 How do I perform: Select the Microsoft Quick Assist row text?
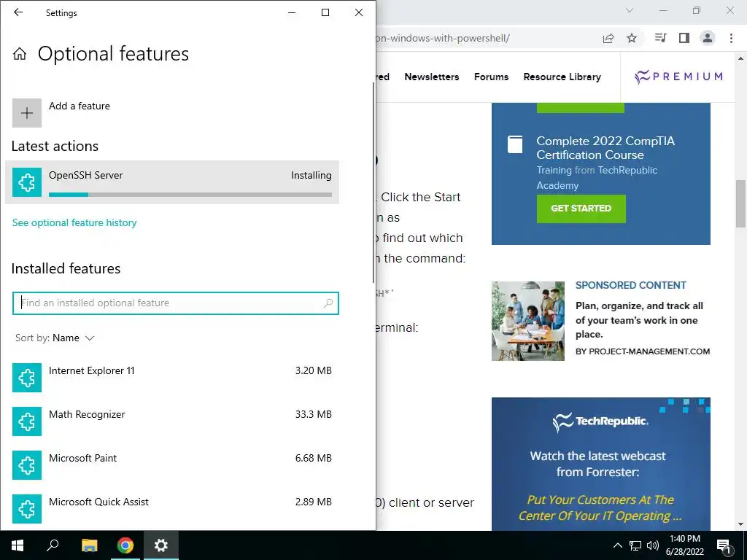[x=98, y=502]
